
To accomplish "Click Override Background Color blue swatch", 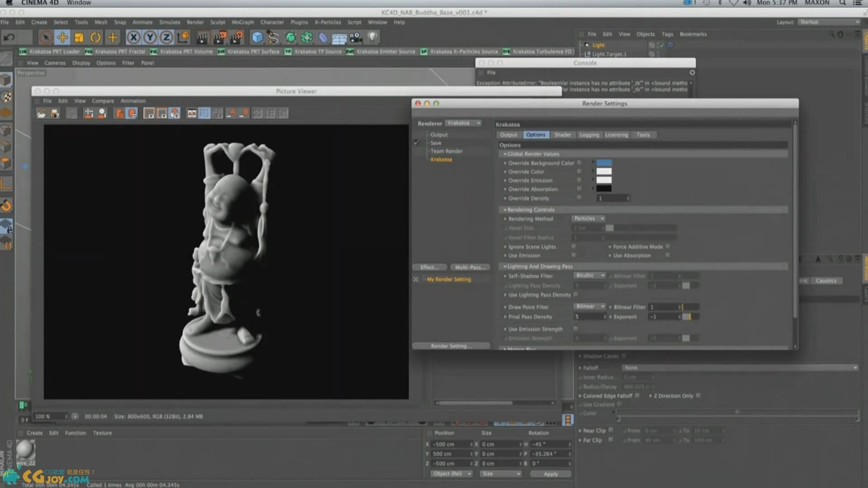I will [x=604, y=163].
